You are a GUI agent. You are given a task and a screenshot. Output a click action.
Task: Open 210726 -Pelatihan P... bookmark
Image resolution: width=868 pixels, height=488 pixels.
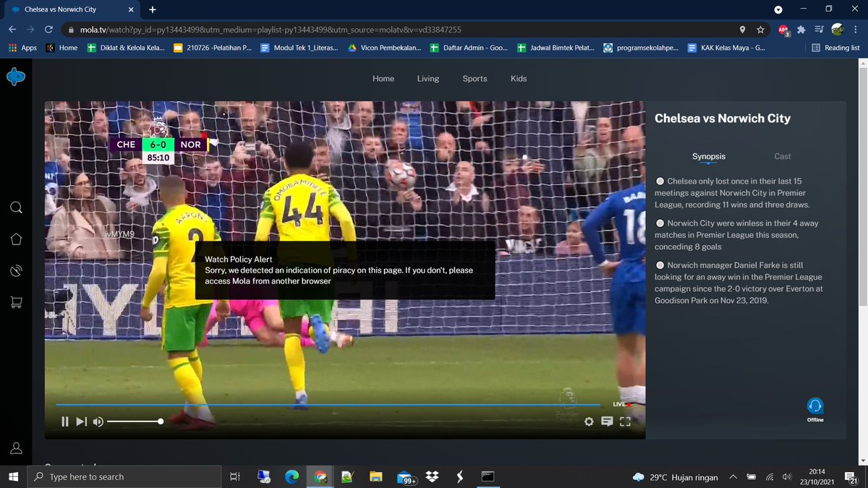[213, 48]
